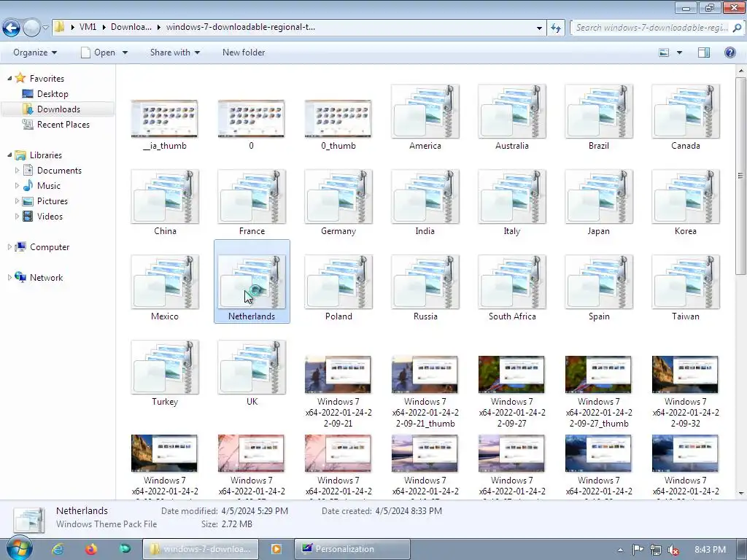Click the muted volume tray icon
Viewport: 747px width, 560px height.
[673, 550]
